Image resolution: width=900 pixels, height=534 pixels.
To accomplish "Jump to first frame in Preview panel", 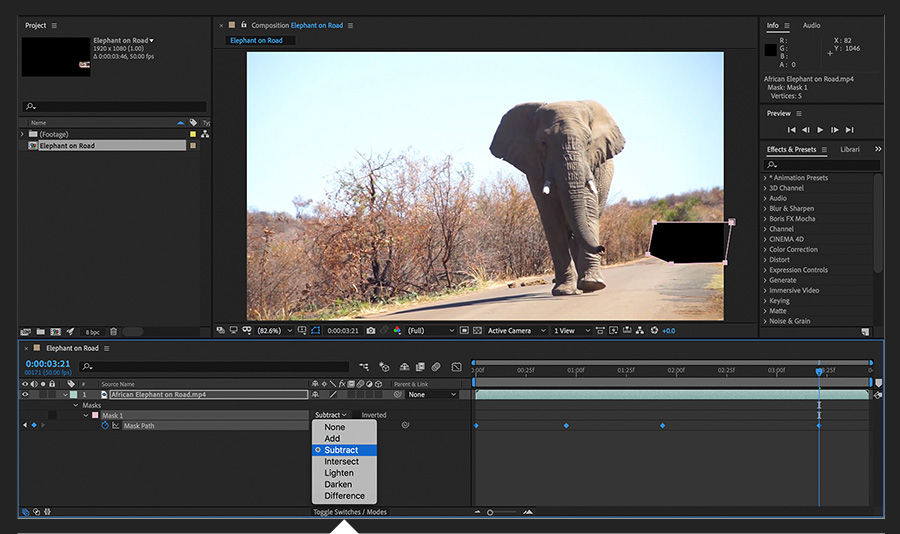I will click(791, 130).
